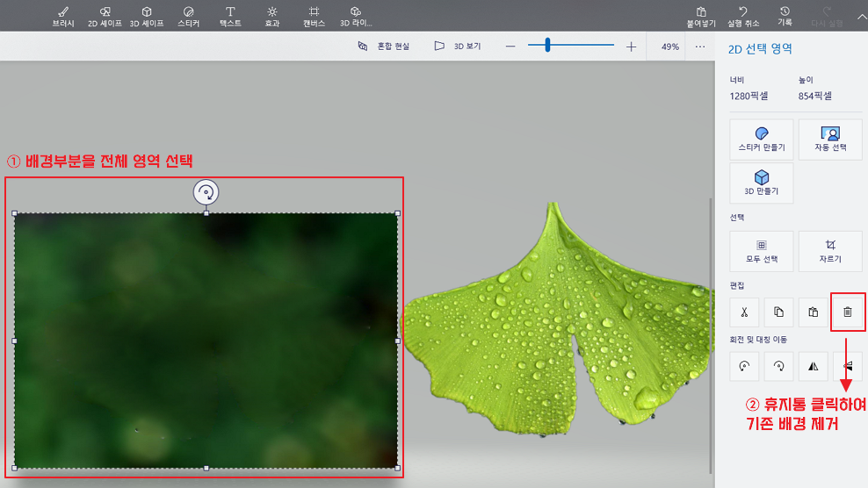Click Undo (실행 취소)
Image resolution: width=868 pixels, height=488 pixels.
(x=743, y=16)
